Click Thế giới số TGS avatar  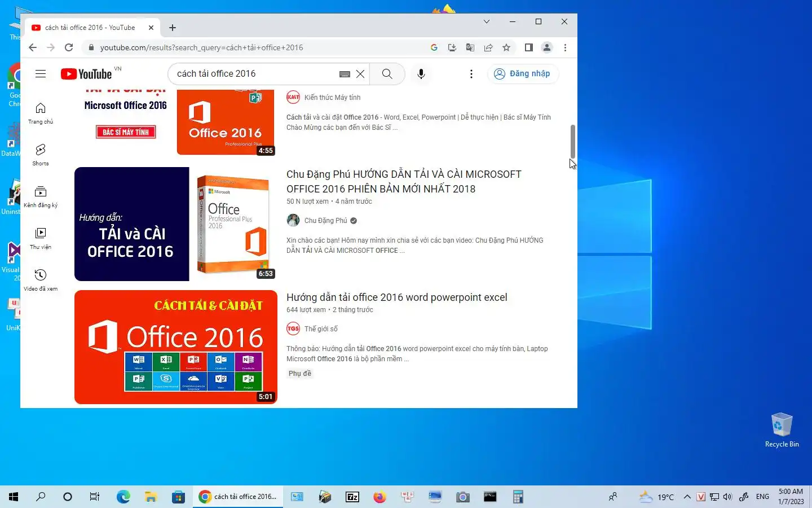tap(293, 329)
